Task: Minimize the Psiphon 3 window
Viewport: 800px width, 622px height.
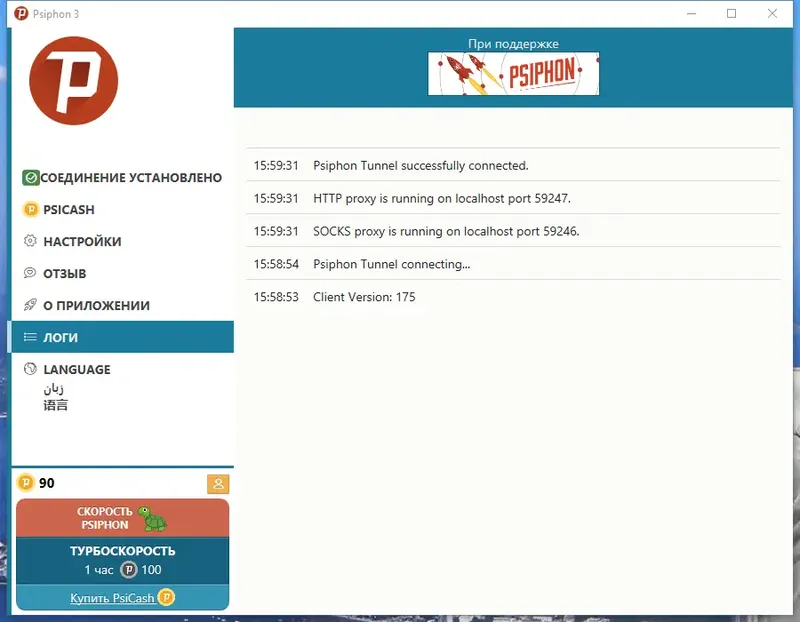Action: point(691,14)
